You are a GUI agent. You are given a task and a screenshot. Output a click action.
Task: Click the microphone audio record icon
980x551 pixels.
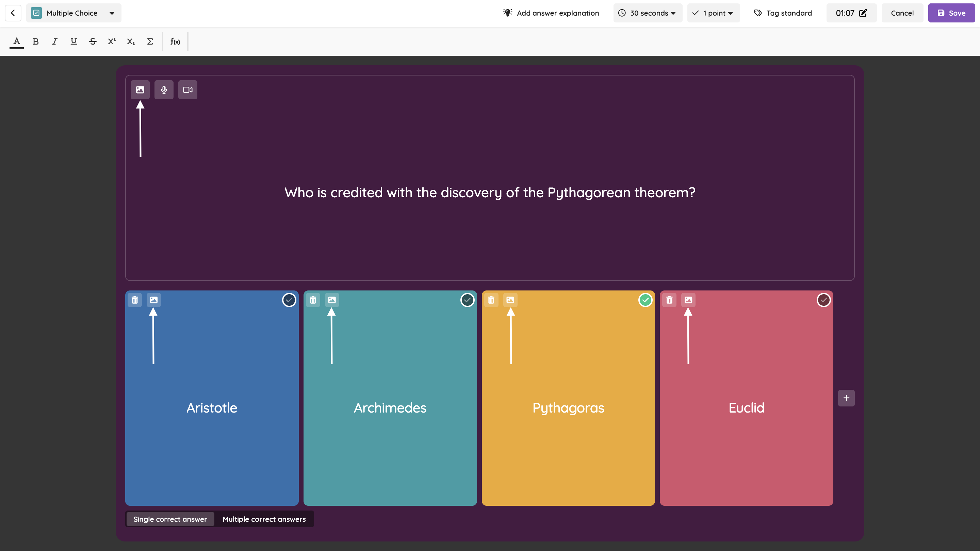[164, 90]
